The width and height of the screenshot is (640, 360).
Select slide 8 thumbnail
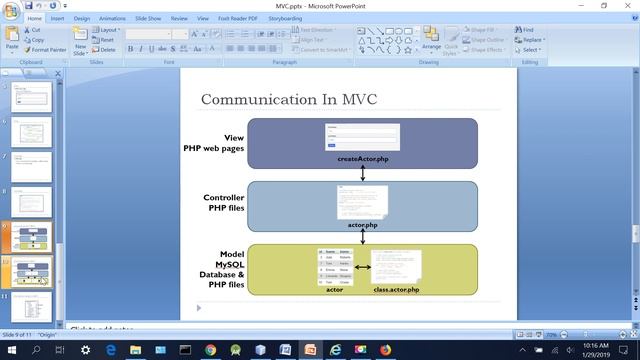[x=31, y=202]
